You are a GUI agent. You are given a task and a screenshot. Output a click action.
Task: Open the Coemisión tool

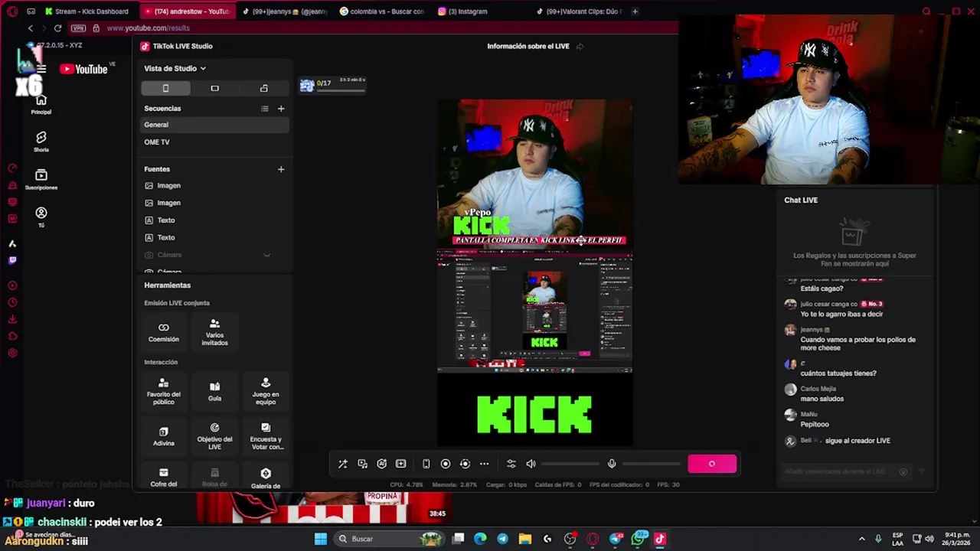point(164,332)
